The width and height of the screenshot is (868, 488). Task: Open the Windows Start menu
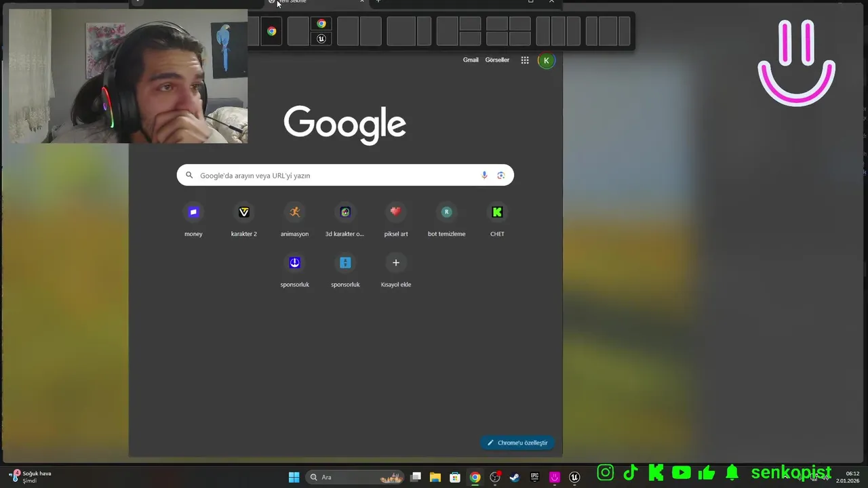294,477
